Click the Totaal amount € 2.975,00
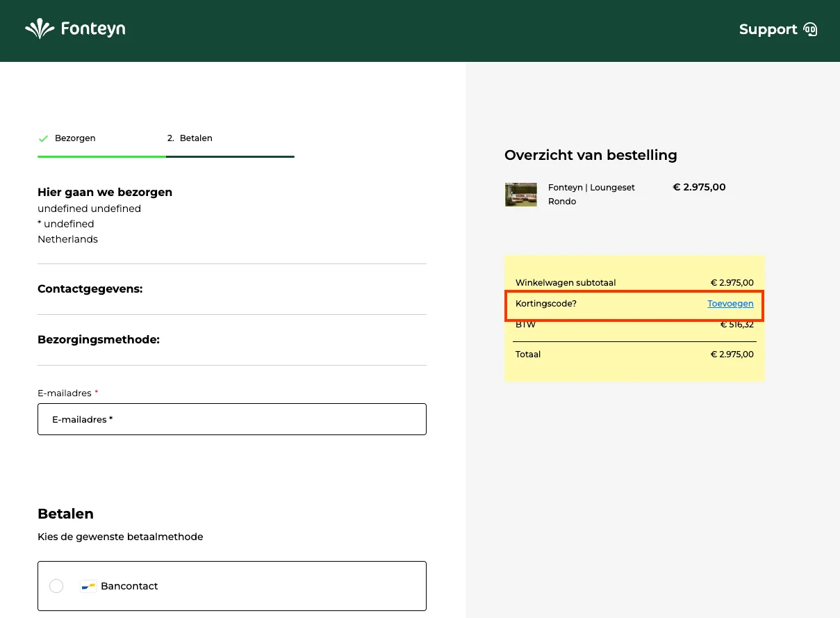This screenshot has width=840, height=618. click(732, 354)
